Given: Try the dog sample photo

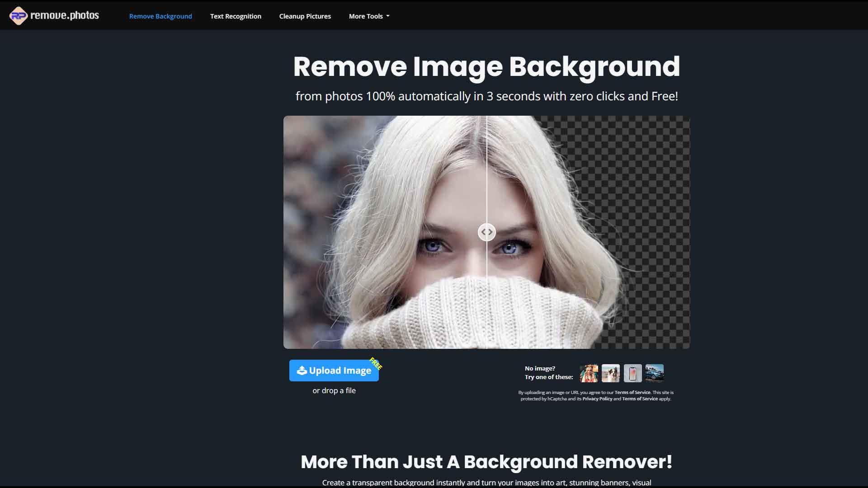Looking at the screenshot, I should 611,373.
